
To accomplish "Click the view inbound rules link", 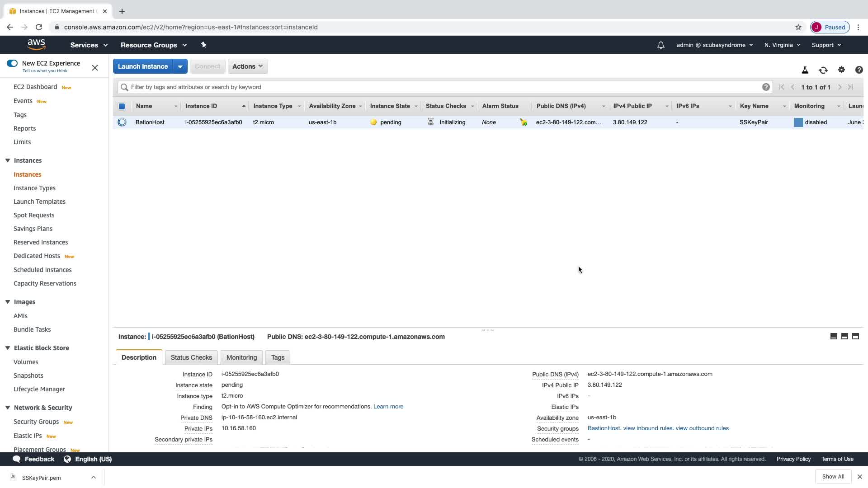I will (648, 428).
